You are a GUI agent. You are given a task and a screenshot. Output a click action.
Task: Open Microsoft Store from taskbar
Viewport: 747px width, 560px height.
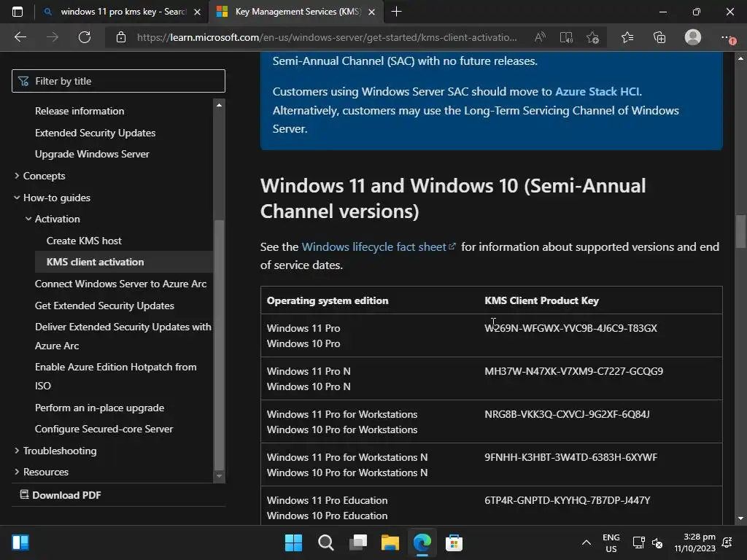click(454, 542)
